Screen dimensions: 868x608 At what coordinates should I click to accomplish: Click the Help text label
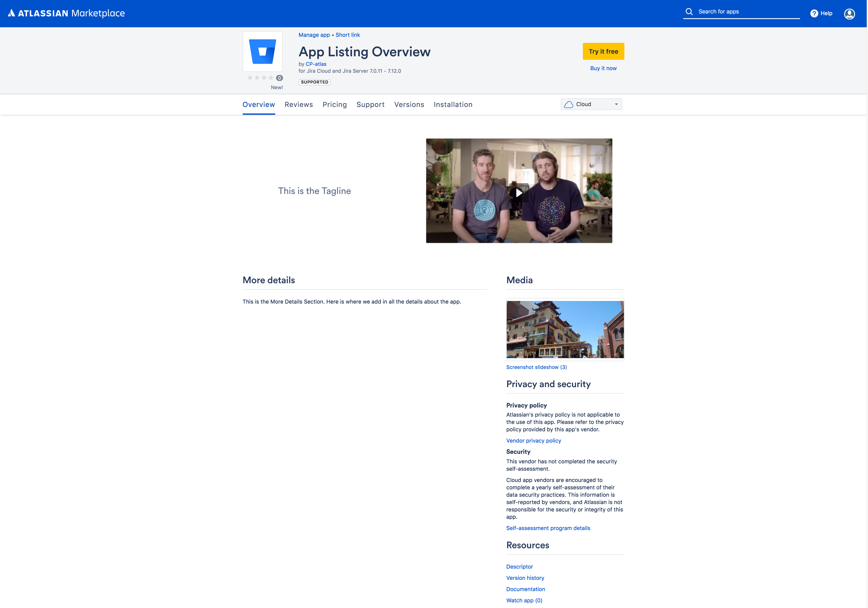[826, 13]
